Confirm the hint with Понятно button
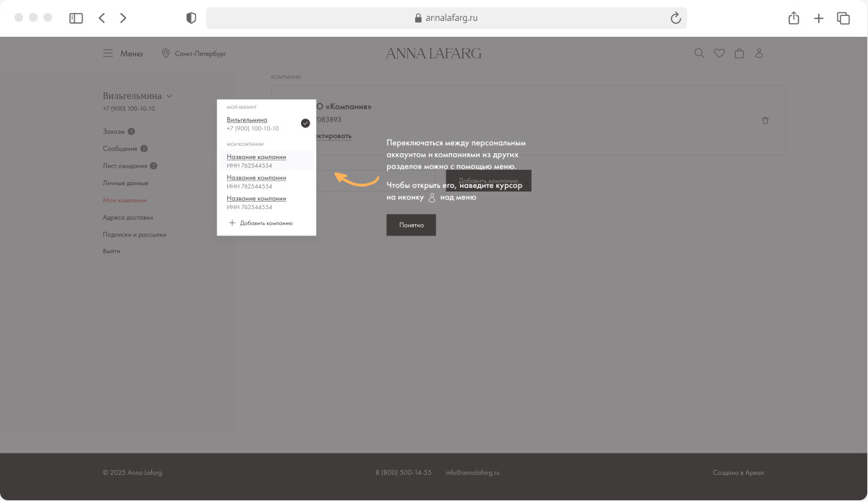 (x=411, y=225)
